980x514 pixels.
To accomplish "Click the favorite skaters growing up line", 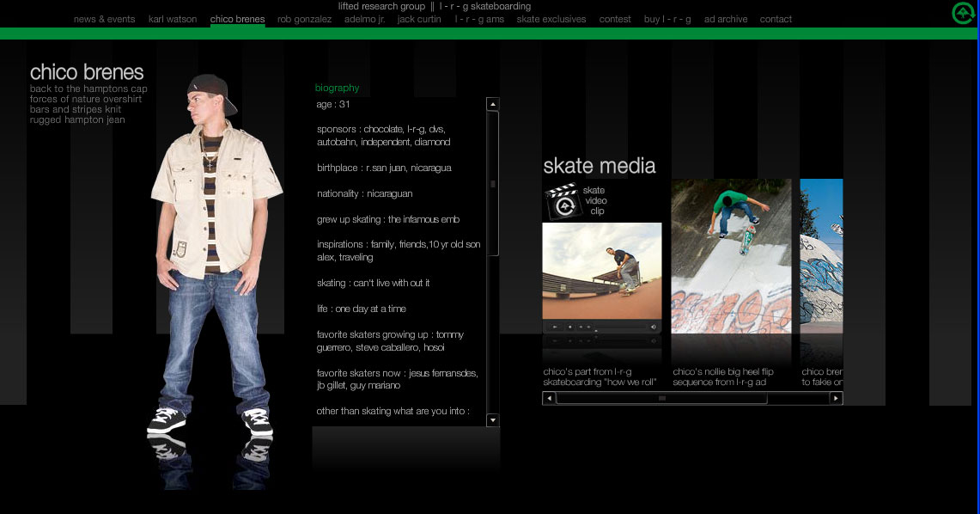I will click(x=390, y=340).
